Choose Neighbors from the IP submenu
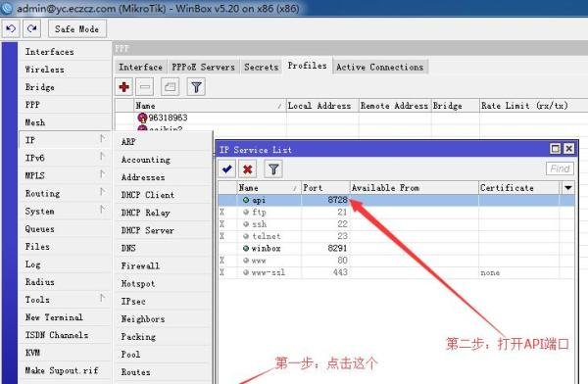Viewport: 588px width, 384px height. pyautogui.click(x=163, y=319)
